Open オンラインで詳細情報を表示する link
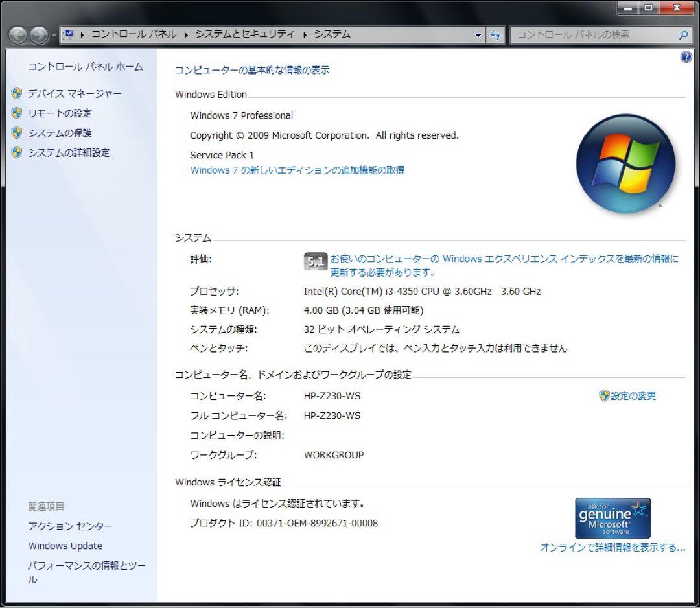 [x=612, y=548]
